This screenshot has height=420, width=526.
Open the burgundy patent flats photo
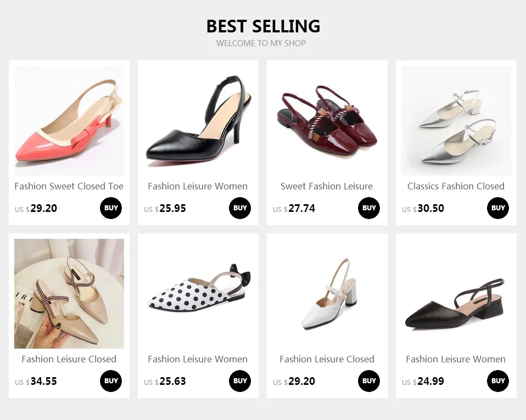point(327,121)
